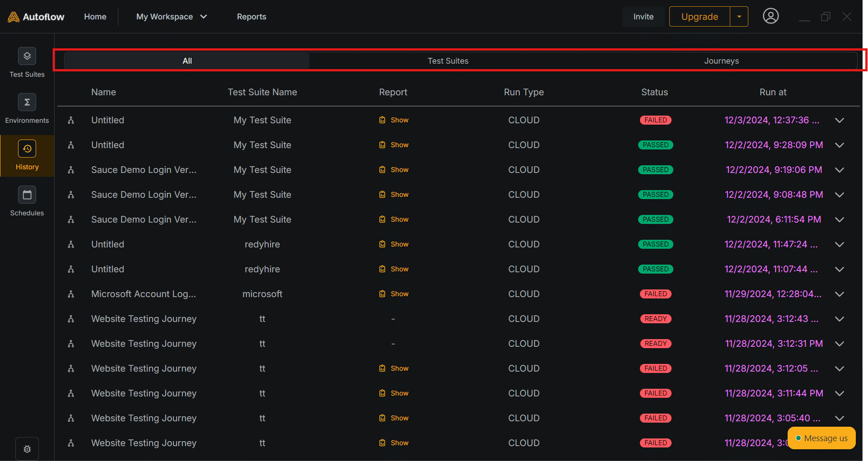868x461 pixels.
Task: Open the Environments sidebar icon
Action: [x=27, y=102]
